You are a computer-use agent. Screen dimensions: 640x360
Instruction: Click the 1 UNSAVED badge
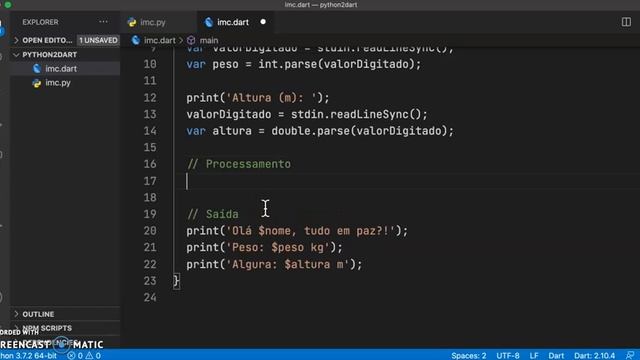[98, 40]
